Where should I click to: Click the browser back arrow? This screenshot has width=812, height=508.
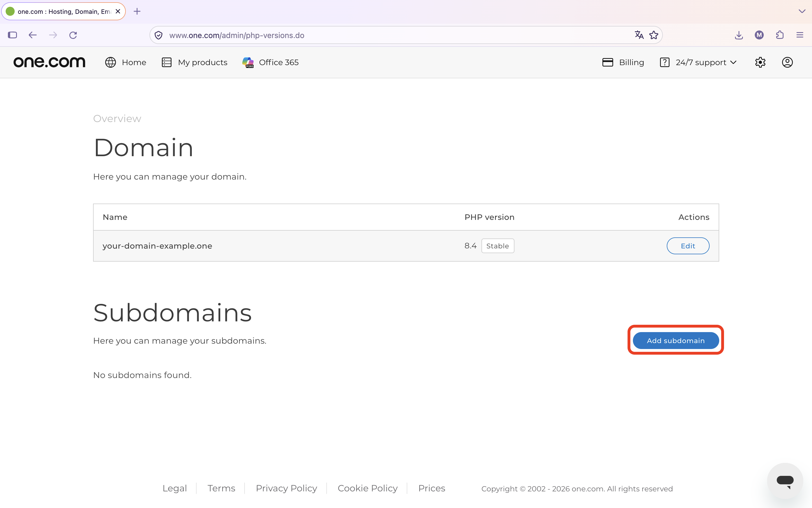(33, 35)
